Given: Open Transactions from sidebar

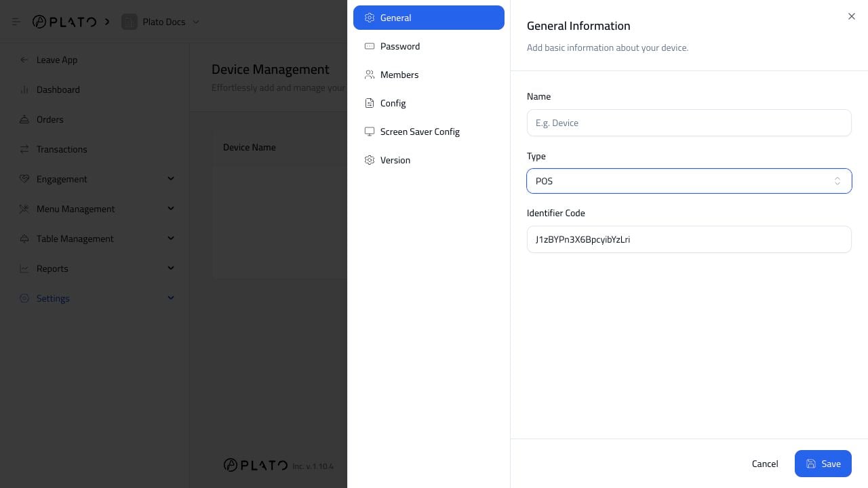Looking at the screenshot, I should tap(95, 149).
